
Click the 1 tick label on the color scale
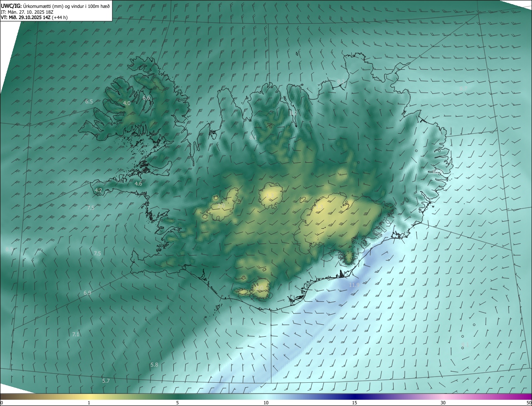89,403
